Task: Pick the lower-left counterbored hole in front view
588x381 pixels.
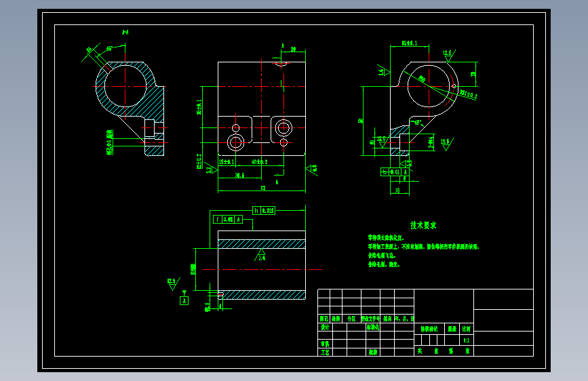Action: 236,142
